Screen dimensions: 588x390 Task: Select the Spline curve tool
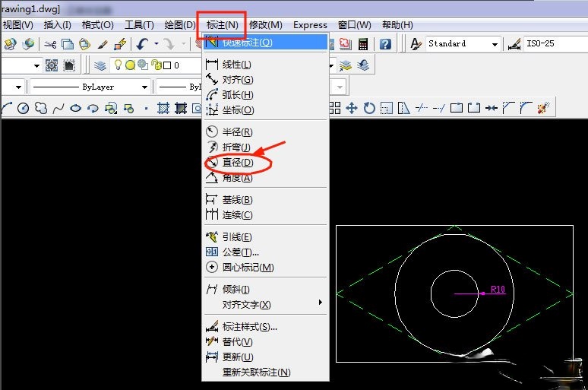click(58, 109)
